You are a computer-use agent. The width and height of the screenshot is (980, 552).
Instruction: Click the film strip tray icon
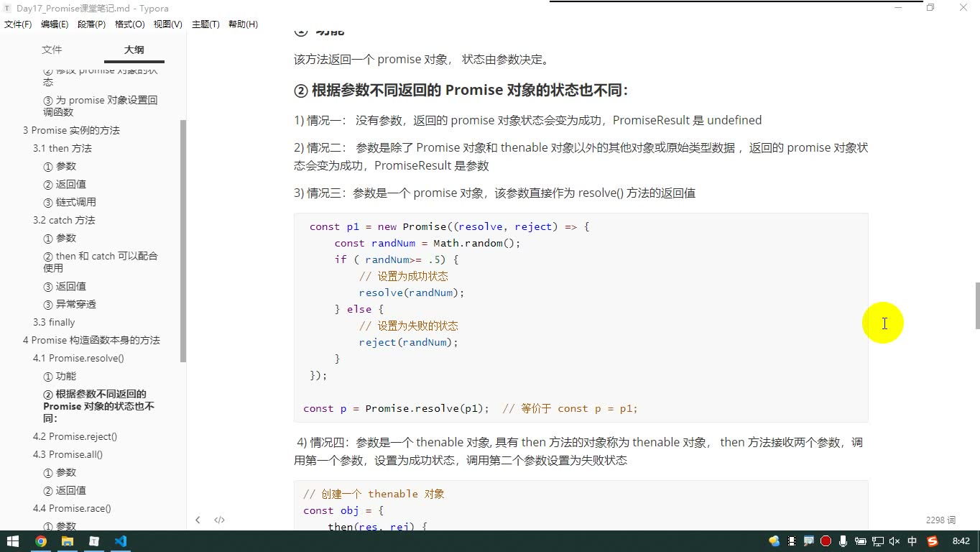792,541
